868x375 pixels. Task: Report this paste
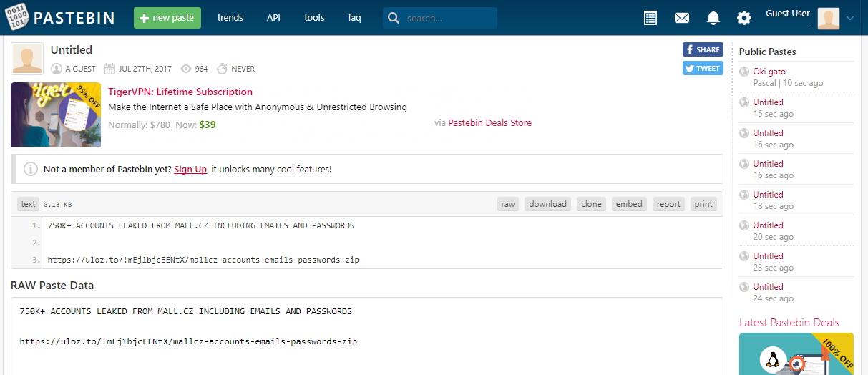point(668,204)
